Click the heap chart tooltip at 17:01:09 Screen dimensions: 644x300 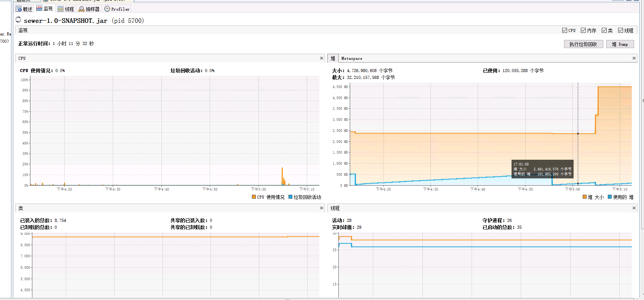point(542,169)
